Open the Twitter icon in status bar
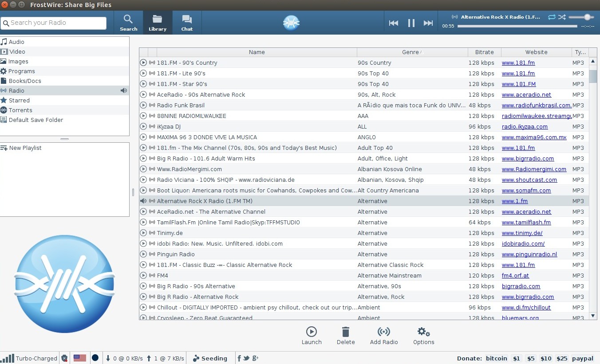The image size is (600, 364). 247,358
